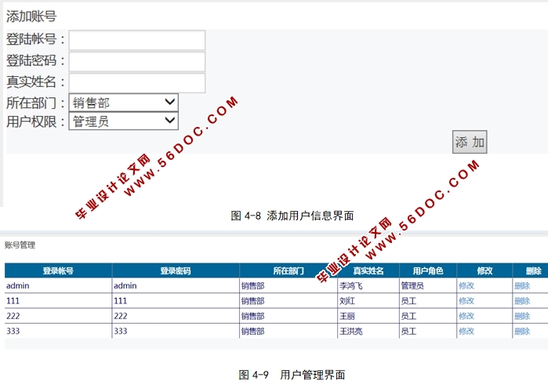Click the 添加 button

pos(470,142)
